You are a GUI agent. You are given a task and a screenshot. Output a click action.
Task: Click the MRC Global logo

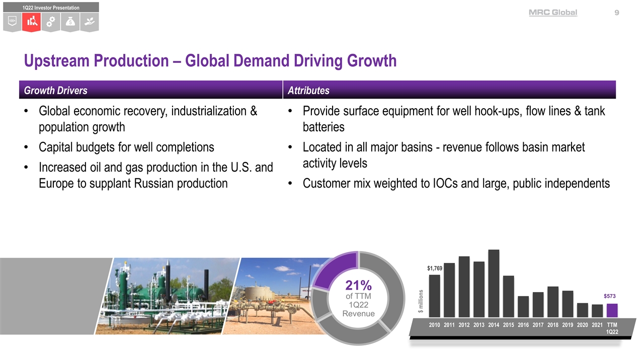click(x=553, y=13)
